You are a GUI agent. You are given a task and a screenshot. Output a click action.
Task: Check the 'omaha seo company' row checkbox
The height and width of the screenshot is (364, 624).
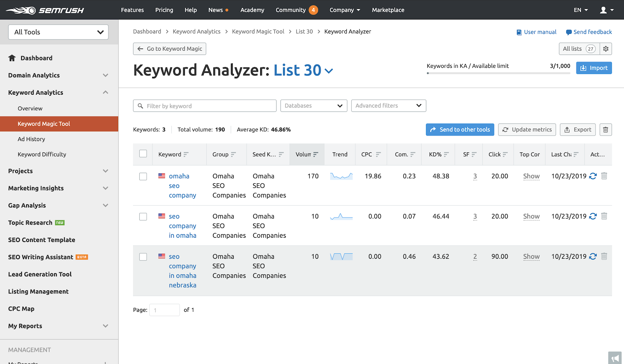tap(143, 177)
